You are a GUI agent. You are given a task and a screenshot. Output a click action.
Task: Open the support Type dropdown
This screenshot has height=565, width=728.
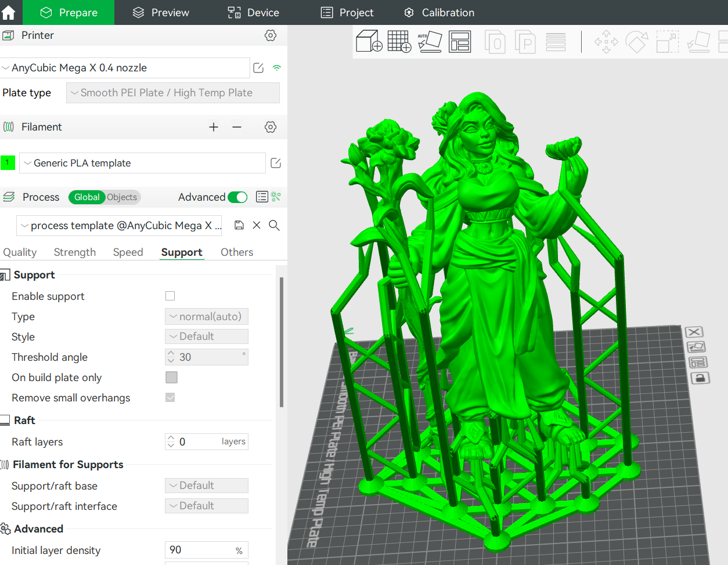207,316
